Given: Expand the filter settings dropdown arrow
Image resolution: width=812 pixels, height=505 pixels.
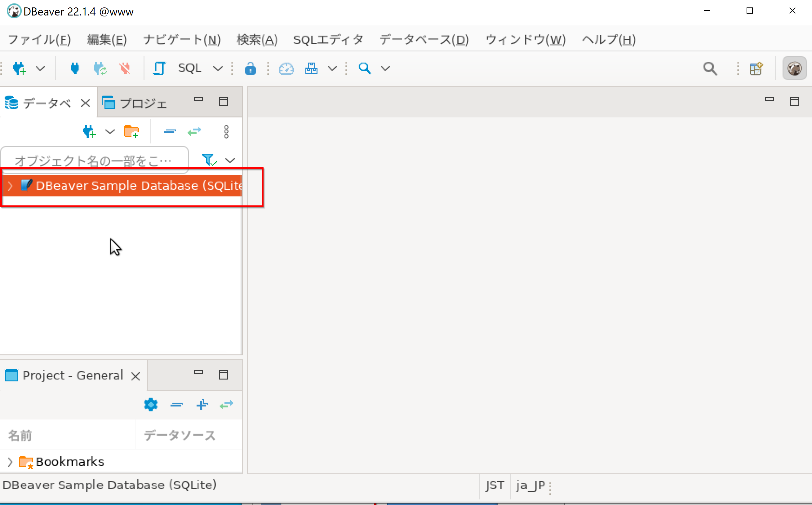Looking at the screenshot, I should click(x=230, y=161).
